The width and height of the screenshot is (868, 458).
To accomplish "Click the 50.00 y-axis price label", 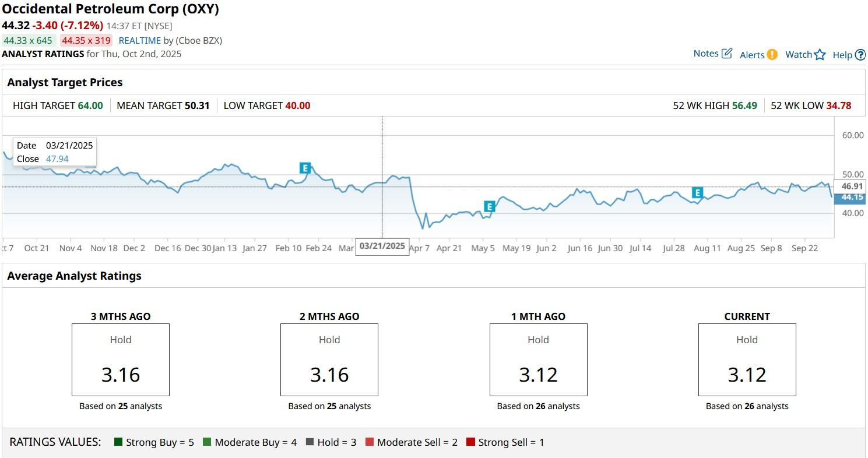I will point(853,174).
